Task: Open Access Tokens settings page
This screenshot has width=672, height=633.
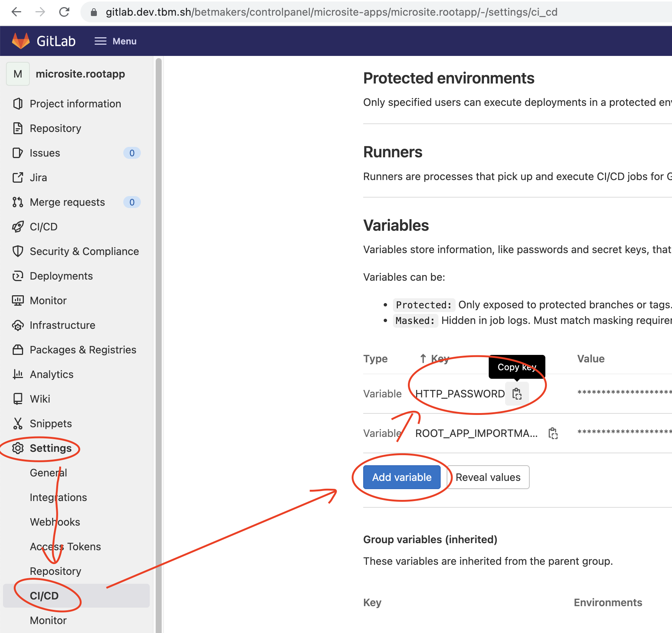Action: [65, 547]
